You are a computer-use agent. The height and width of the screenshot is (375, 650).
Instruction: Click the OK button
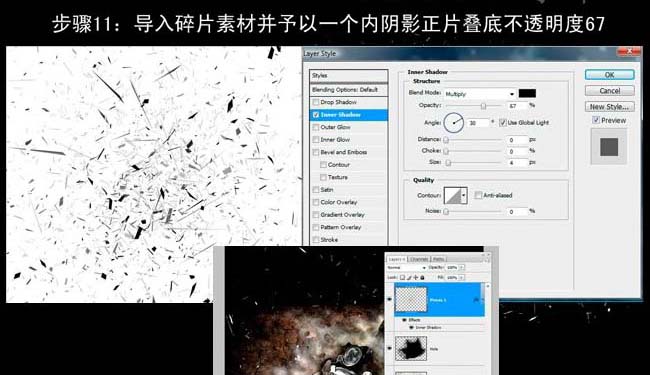pos(609,75)
